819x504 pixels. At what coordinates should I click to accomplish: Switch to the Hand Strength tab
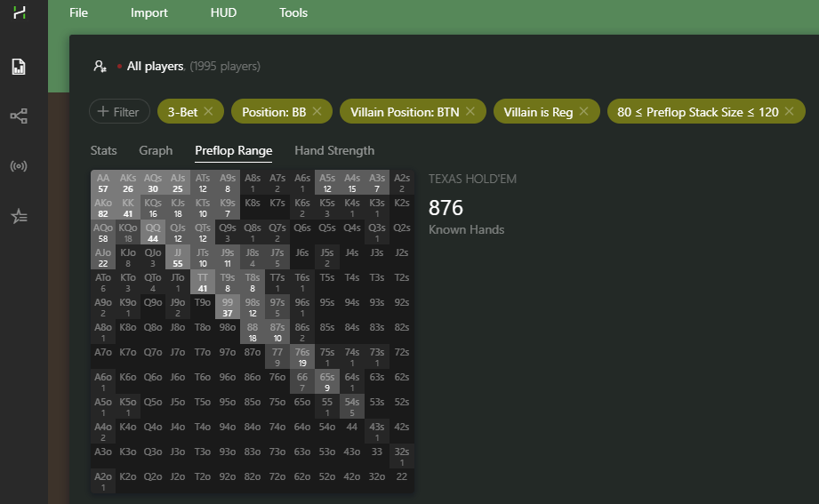tap(334, 150)
